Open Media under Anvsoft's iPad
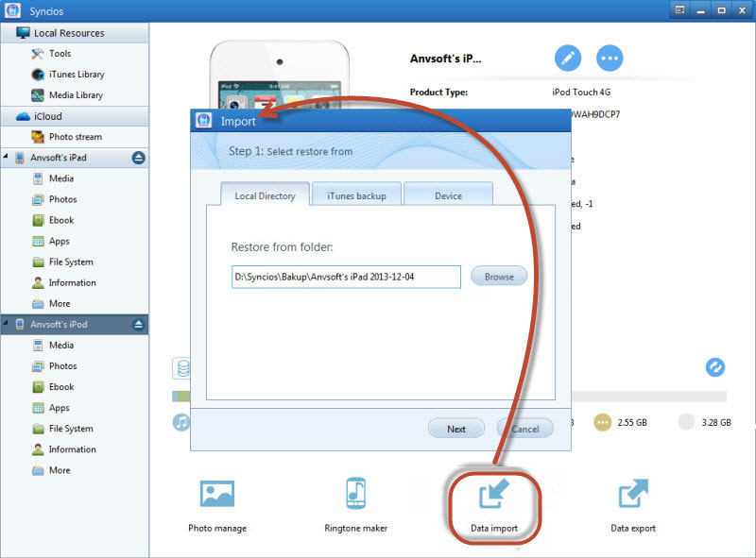The height and width of the screenshot is (558, 756). pyautogui.click(x=53, y=178)
